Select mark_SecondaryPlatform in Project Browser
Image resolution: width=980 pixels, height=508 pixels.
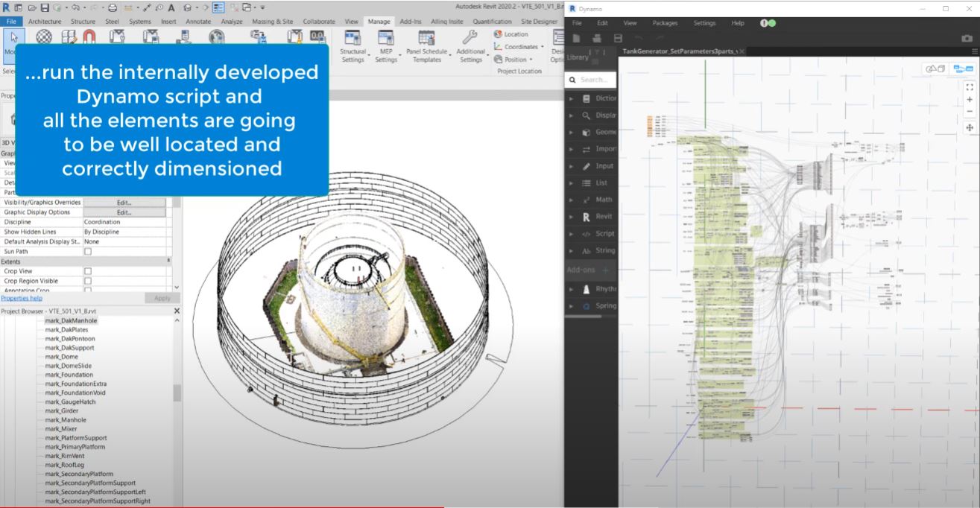79,474
